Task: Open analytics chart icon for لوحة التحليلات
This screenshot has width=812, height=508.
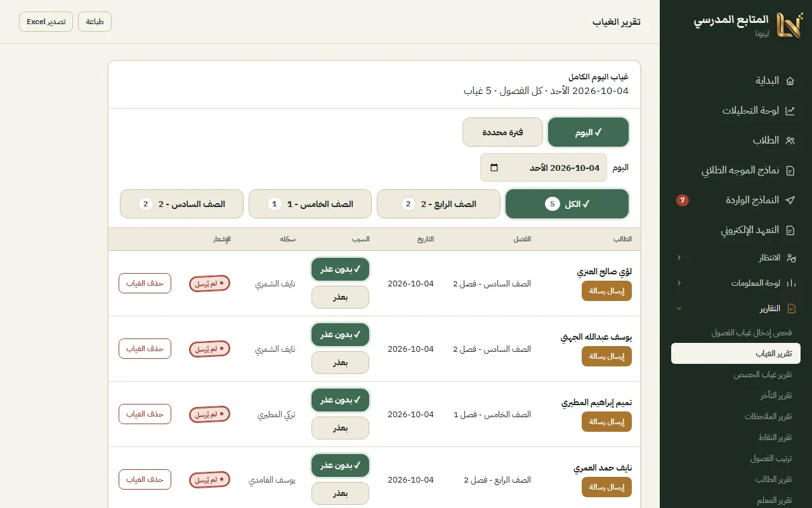Action: point(790,110)
